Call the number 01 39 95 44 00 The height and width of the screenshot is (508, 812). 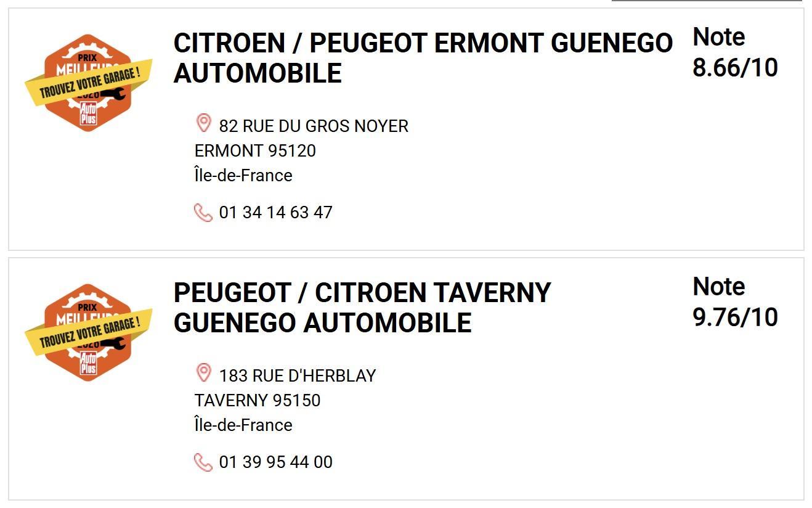275,462
